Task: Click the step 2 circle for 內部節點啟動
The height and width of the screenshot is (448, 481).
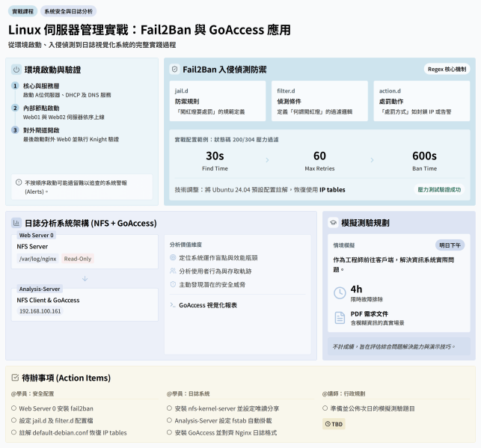Action: coord(15,108)
